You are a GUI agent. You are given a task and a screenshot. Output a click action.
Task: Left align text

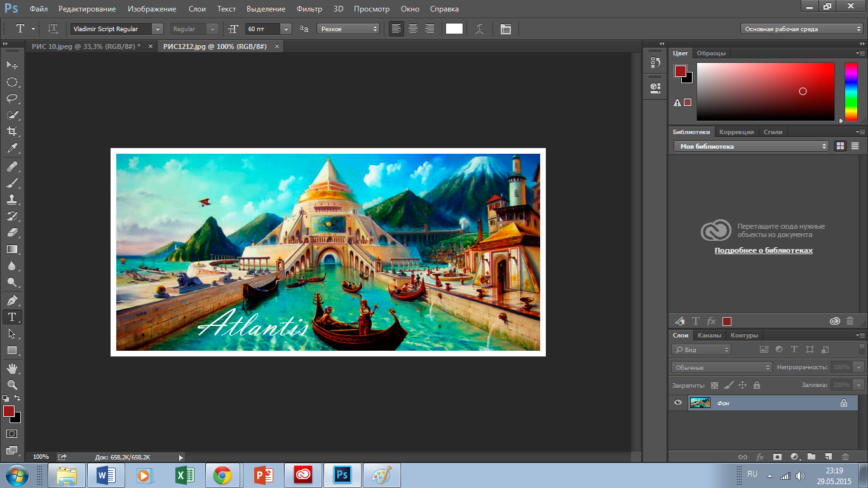397,29
